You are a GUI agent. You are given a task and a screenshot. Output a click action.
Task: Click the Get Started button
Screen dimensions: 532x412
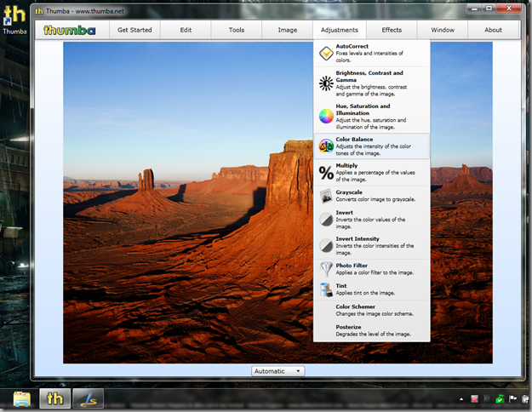point(134,30)
